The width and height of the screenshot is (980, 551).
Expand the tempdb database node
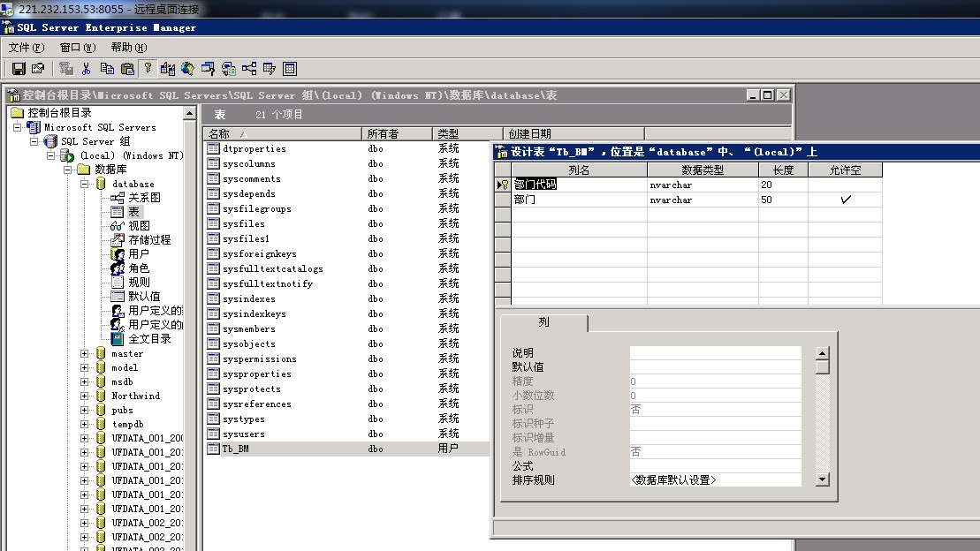[84, 424]
